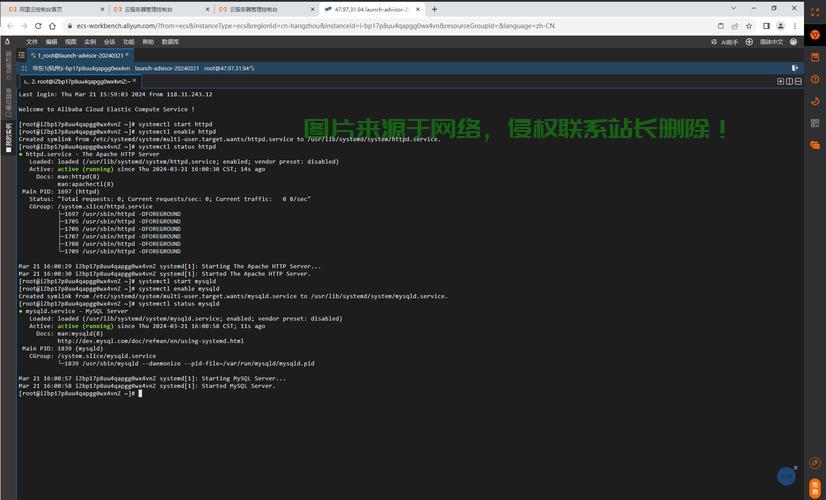Screen dimensions: 826x500
Task: Go back in browser history
Action: (10, 26)
